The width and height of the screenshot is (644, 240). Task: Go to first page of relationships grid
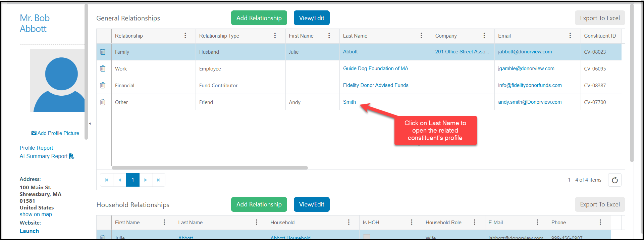tap(107, 180)
